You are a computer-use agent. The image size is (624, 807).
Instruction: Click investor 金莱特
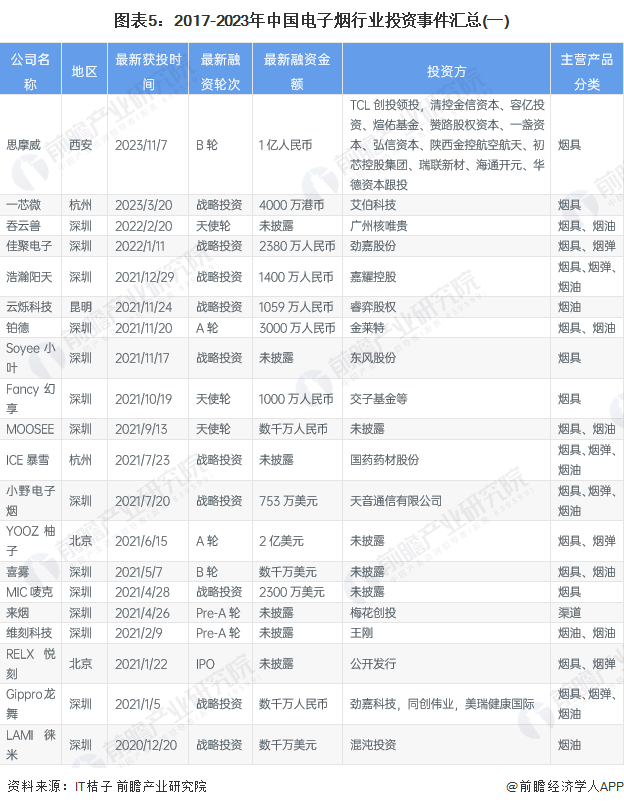[x=367, y=328]
